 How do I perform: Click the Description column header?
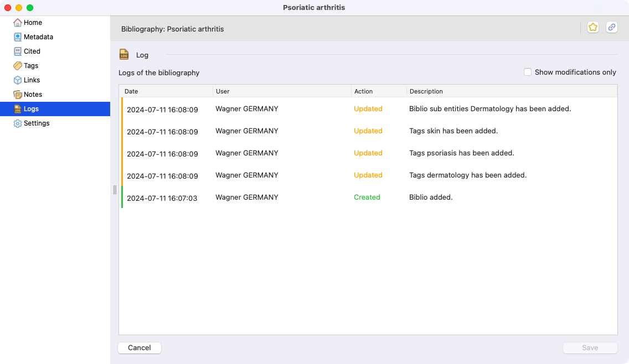512,91
